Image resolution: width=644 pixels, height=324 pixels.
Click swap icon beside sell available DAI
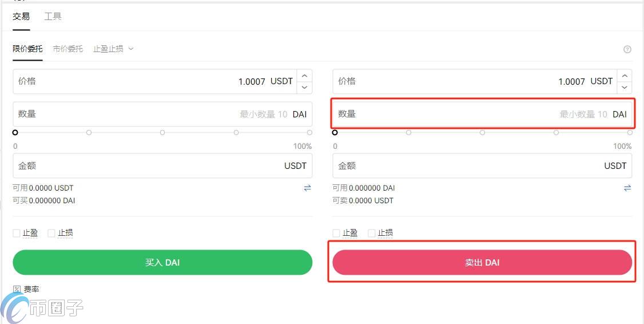click(x=627, y=188)
